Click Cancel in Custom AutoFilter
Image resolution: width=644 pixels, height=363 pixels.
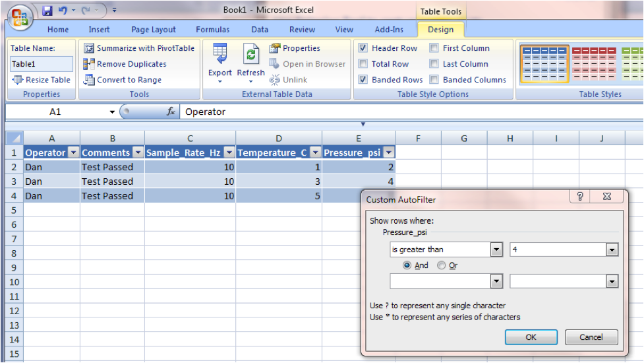(591, 337)
